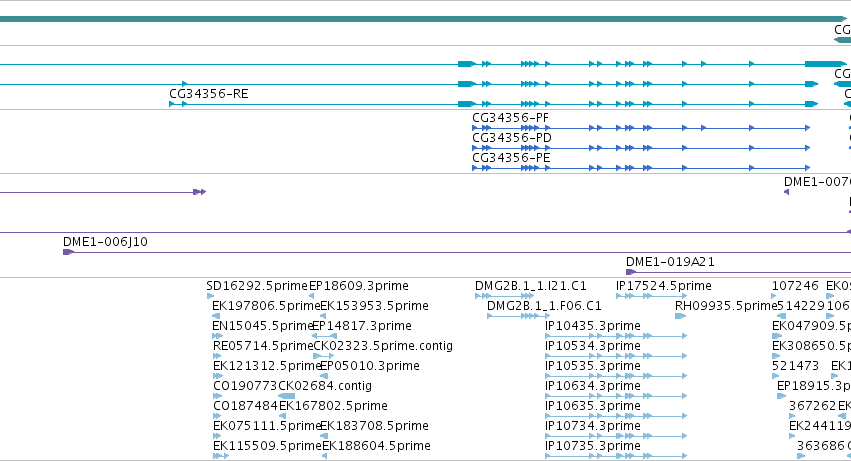Select IP10534.3prime EST label

[593, 346]
